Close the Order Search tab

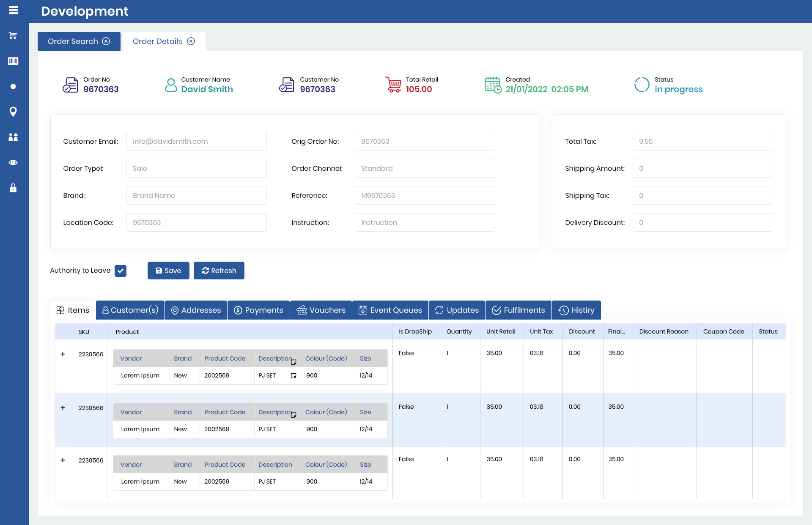click(x=106, y=41)
